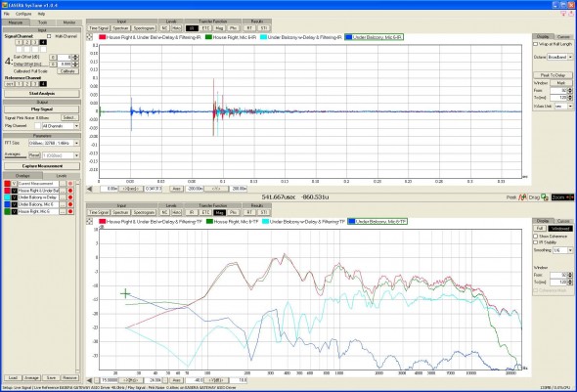Image resolution: width=577 pixels, height=392 pixels.
Task: Open the FFT Size dropdown
Action: click(54, 143)
